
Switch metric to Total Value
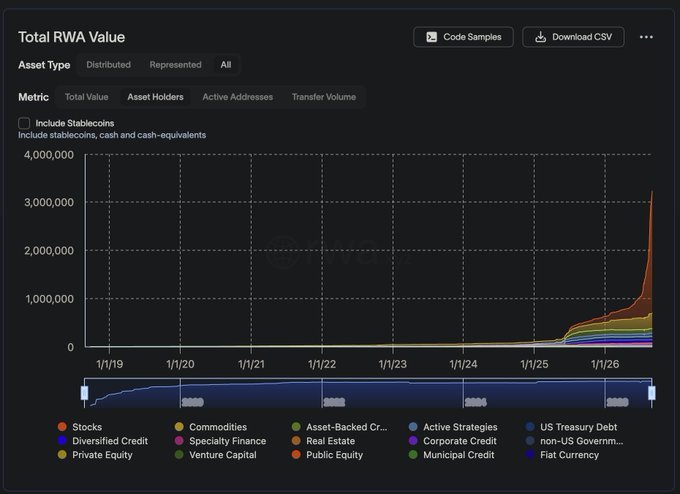click(86, 97)
